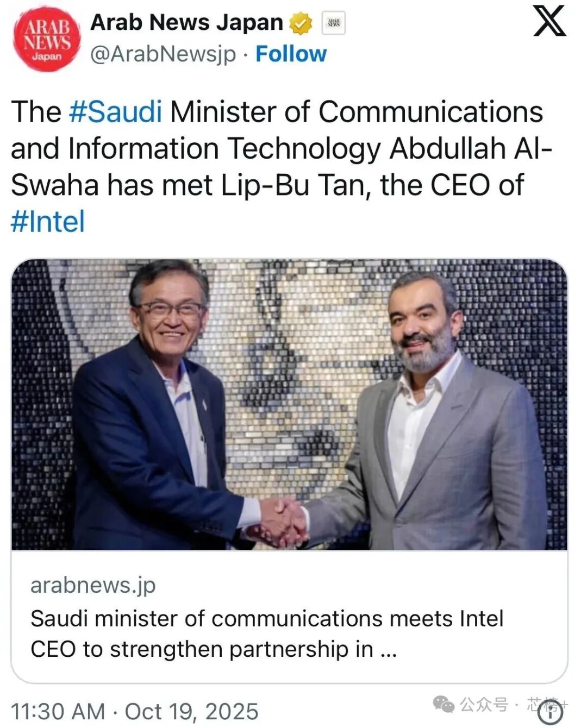Click the 公众号 watermark text
587x728 pixels.
484,705
